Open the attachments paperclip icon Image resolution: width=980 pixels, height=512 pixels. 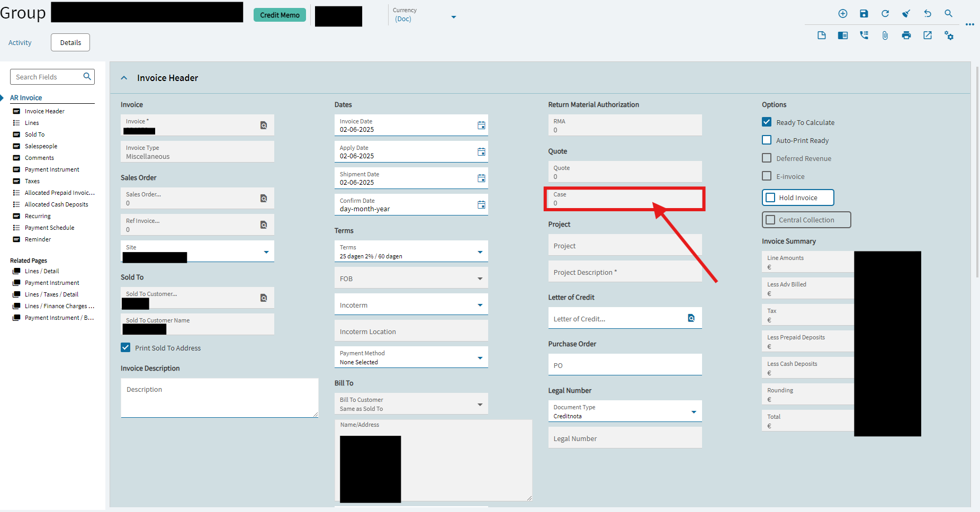coord(885,35)
